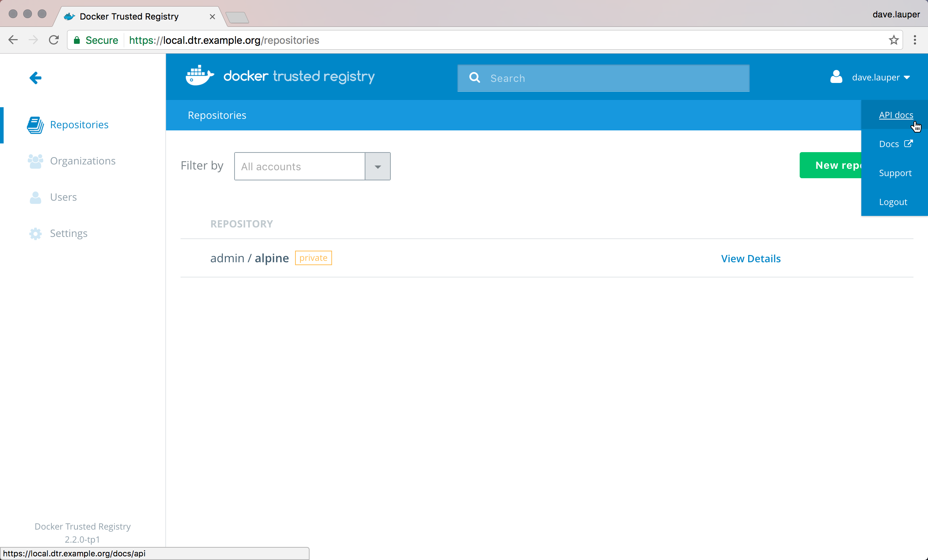The width and height of the screenshot is (928, 560).
Task: Click the Organizations group icon
Action: click(x=35, y=161)
